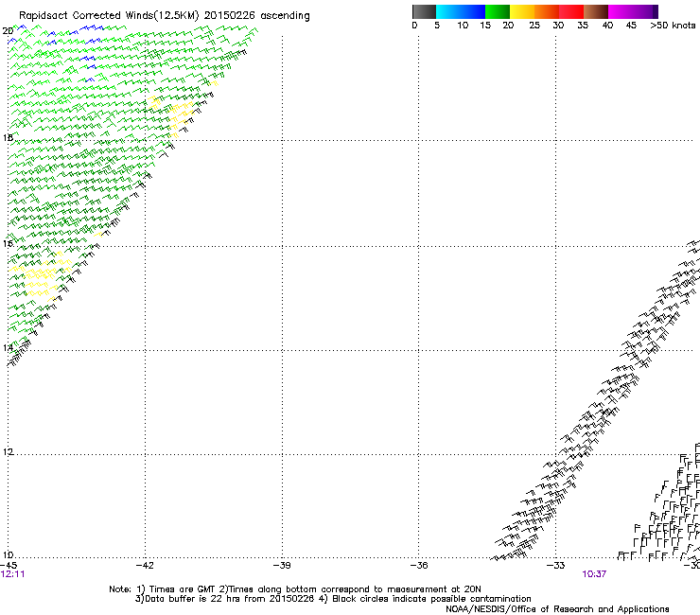Screen dimensions: 700x615
Task: Click latitude label '20' on left axis
Action: click(x=8, y=31)
